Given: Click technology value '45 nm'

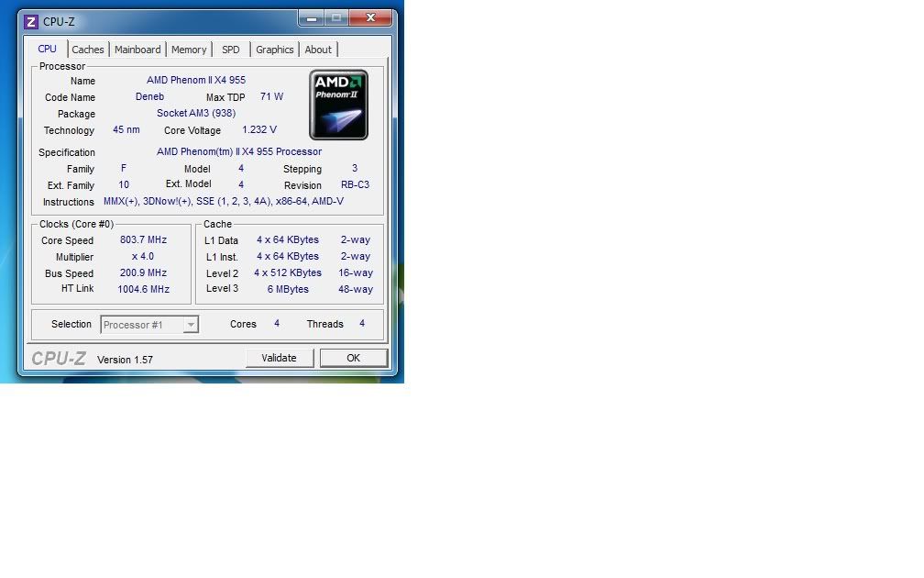Looking at the screenshot, I should (126, 129).
